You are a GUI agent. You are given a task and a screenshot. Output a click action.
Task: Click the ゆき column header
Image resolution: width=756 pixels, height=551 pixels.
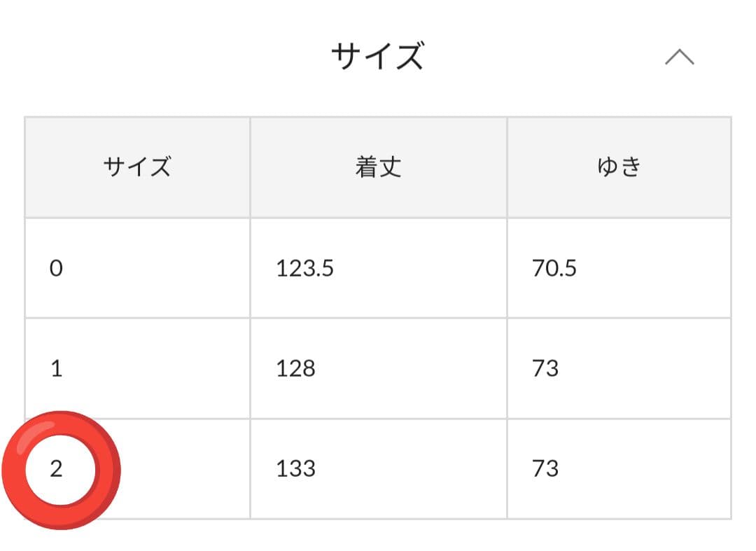pos(619,167)
